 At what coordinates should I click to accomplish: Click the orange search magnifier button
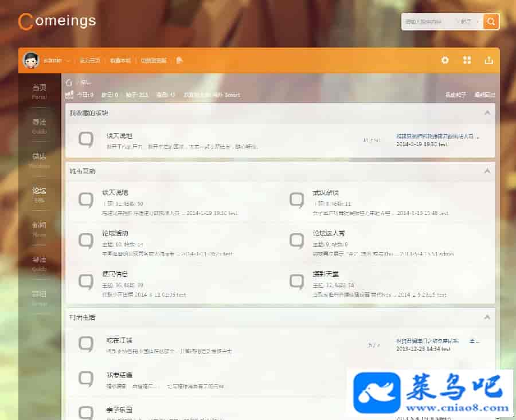coord(491,22)
